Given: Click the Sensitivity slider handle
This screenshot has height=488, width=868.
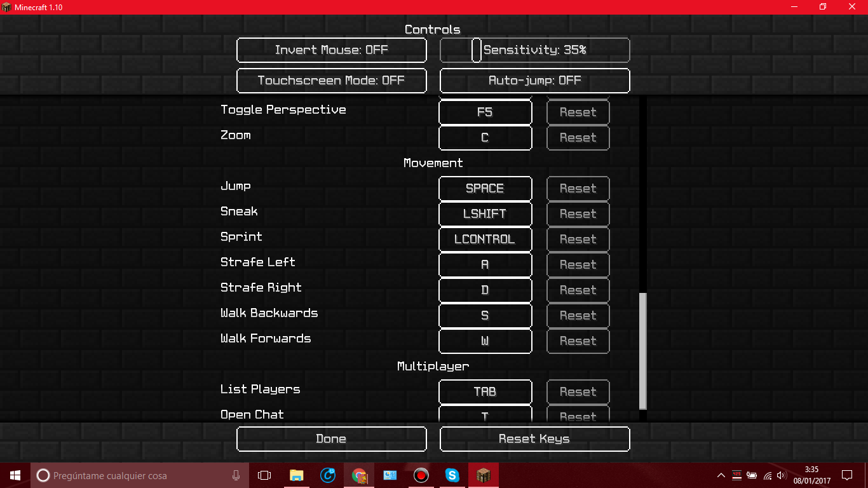Looking at the screenshot, I should [x=476, y=50].
